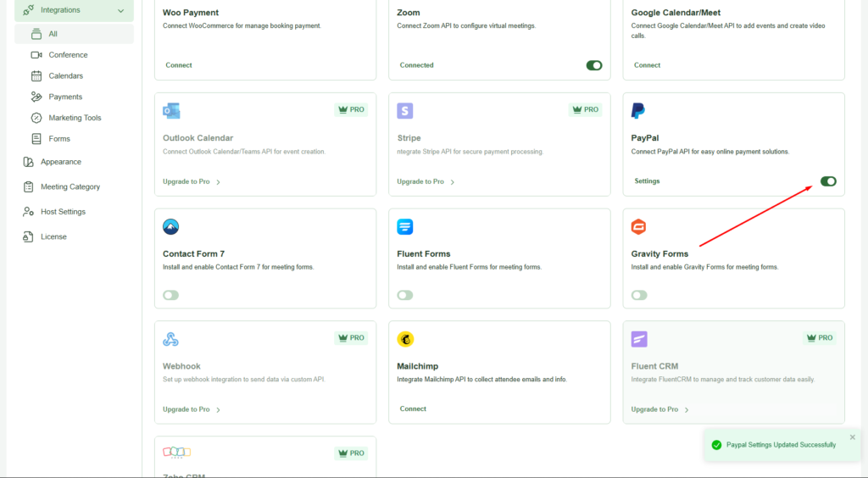Collapse the Integrations menu chevron
868x478 pixels.
point(120,10)
